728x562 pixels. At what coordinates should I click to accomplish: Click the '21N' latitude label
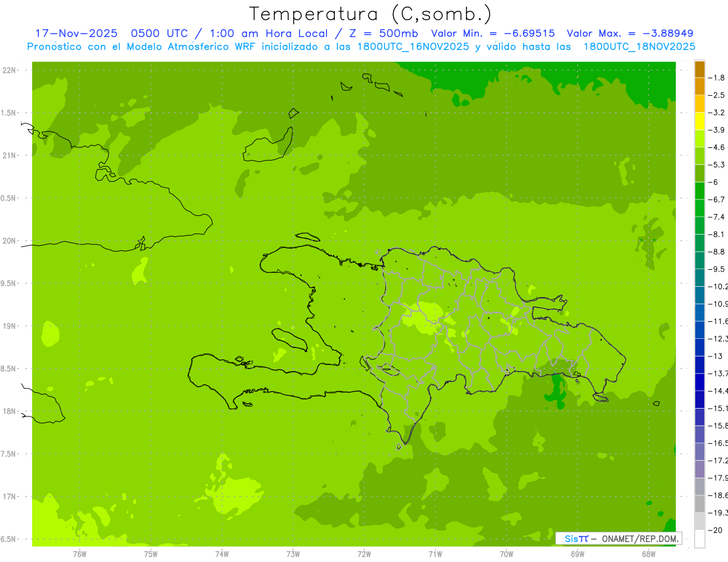tap(10, 156)
